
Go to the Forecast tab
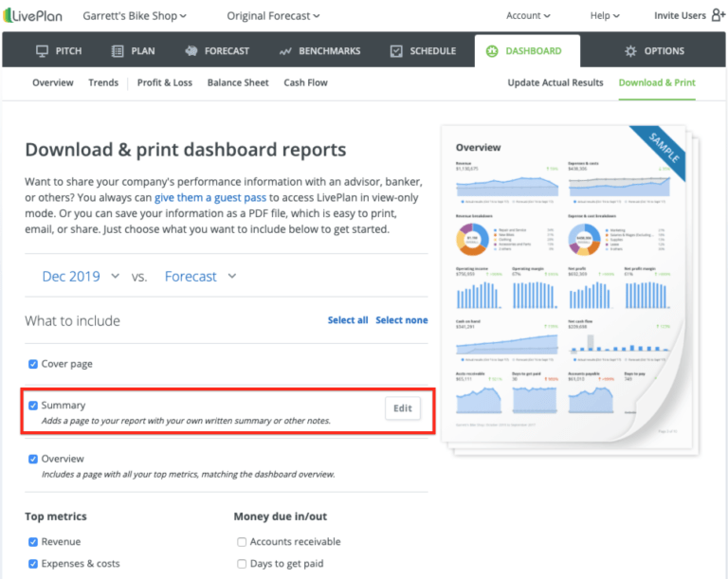[217, 51]
